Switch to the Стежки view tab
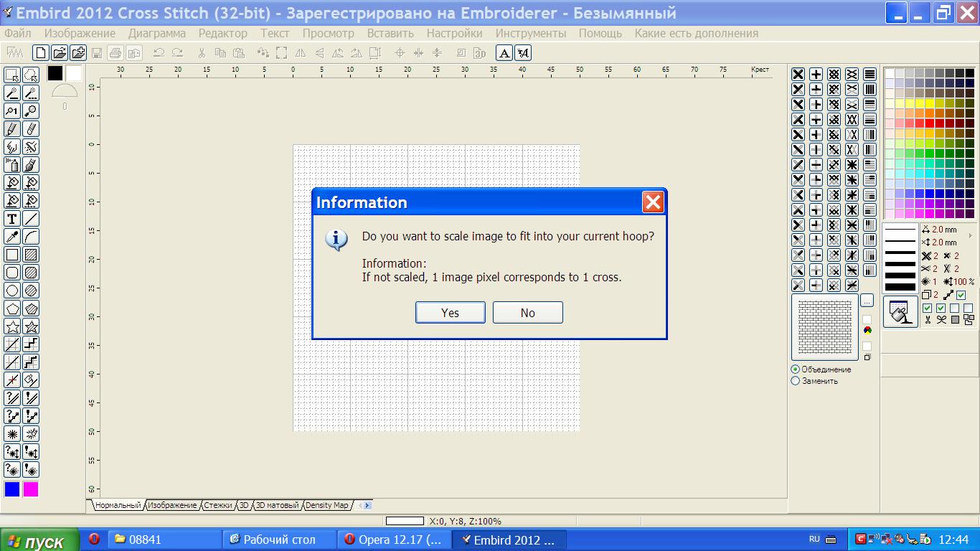 tap(217, 505)
